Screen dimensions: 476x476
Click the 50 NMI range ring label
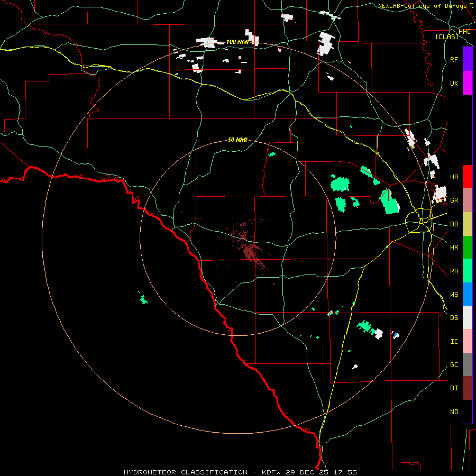[237, 140]
